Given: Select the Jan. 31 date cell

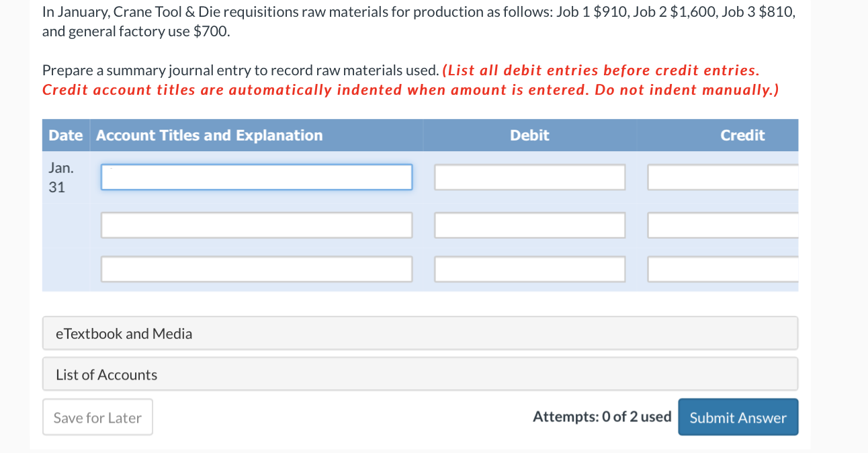Looking at the screenshot, I should pyautogui.click(x=61, y=177).
